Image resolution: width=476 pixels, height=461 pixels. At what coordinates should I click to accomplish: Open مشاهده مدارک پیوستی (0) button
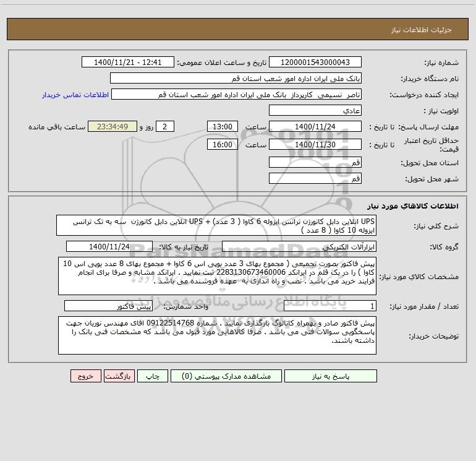[226, 376]
